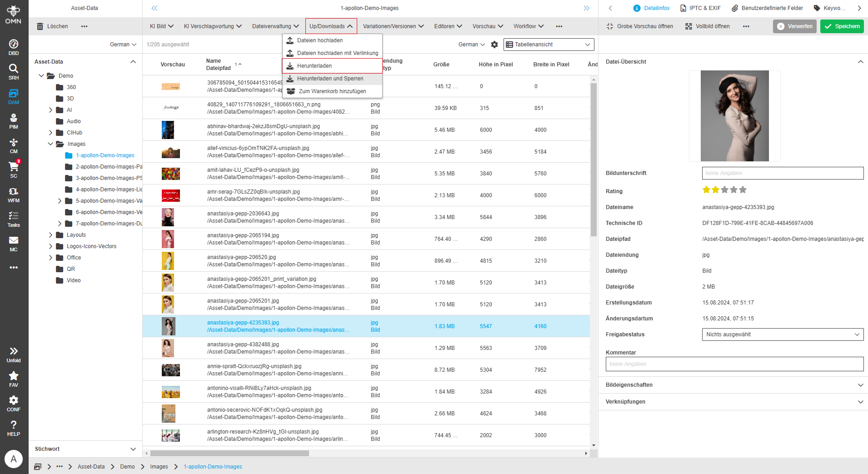Open the Tasks list icon
Viewport: 868px width, 474px height.
pyautogui.click(x=14, y=219)
